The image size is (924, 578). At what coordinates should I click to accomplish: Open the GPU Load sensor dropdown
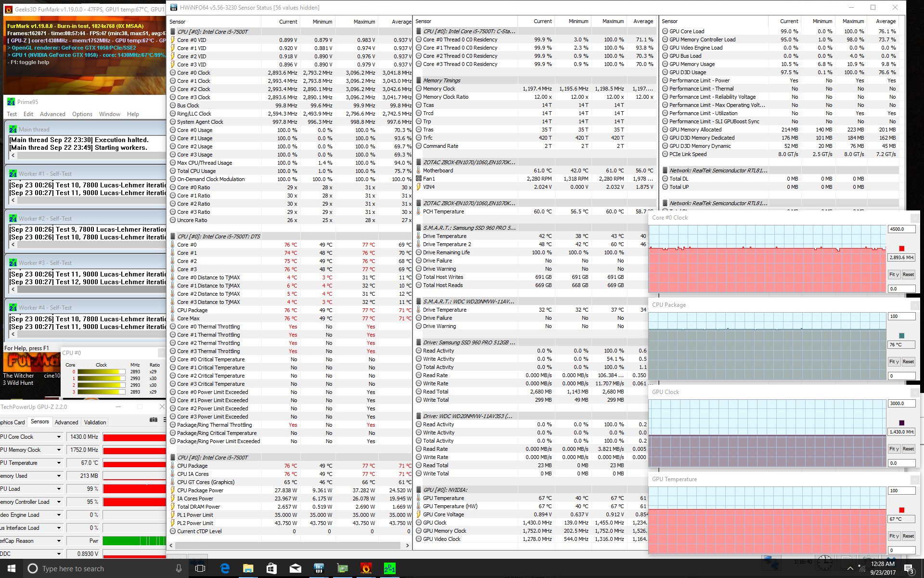pos(59,489)
